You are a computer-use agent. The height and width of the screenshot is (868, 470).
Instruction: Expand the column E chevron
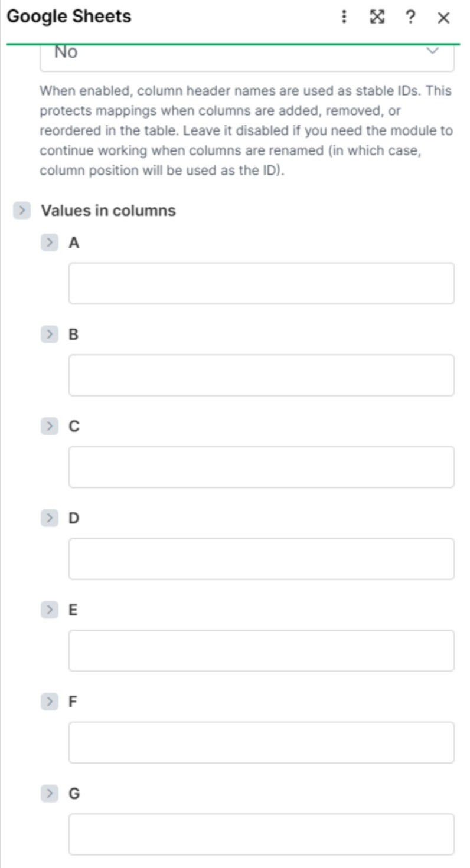pyautogui.click(x=50, y=610)
